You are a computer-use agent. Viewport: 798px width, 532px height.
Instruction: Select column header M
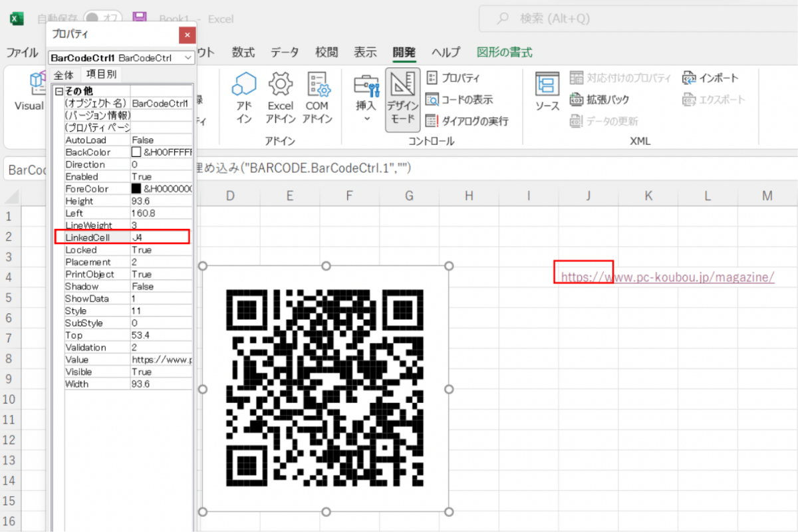767,196
